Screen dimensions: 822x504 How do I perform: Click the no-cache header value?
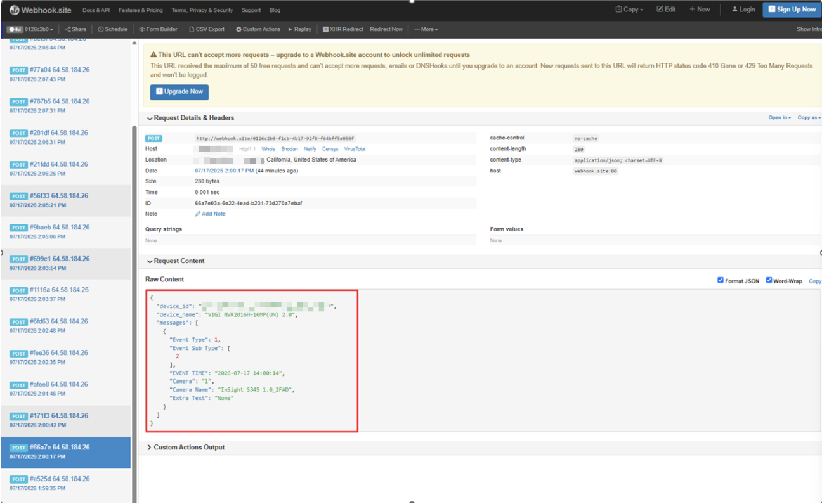click(x=586, y=138)
